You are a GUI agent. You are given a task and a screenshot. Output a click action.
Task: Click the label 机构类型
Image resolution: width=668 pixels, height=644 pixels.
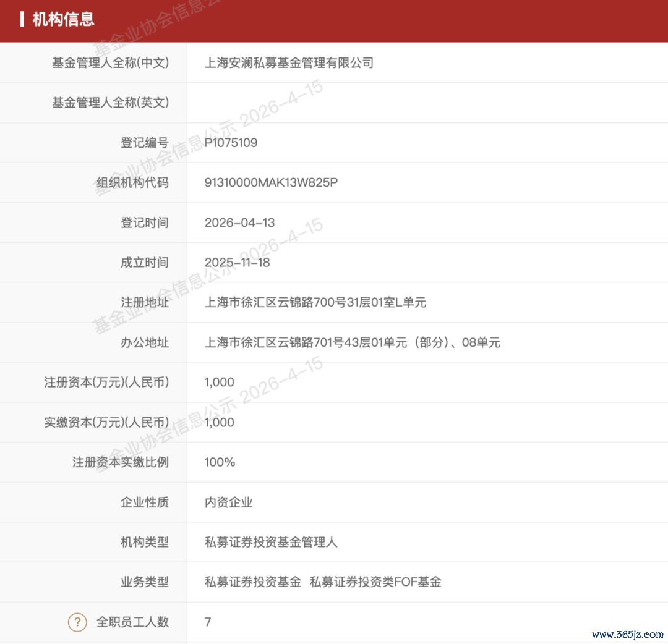[145, 542]
